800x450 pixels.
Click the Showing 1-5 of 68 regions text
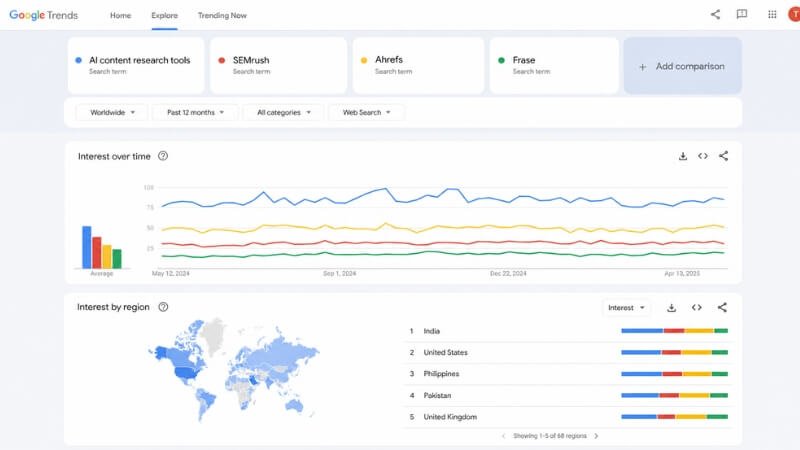coord(549,436)
